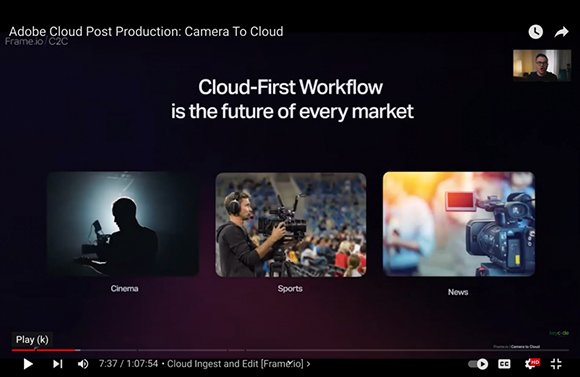Open the video title link

coord(146,31)
